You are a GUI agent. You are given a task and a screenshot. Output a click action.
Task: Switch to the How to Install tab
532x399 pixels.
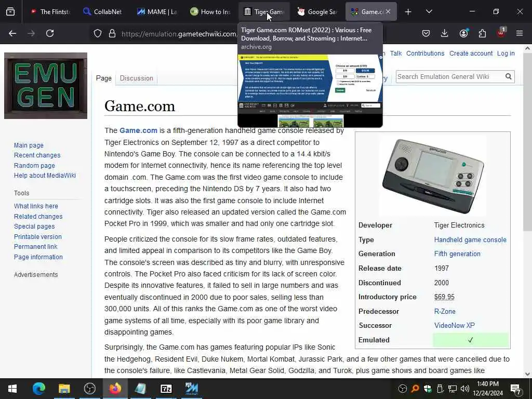coord(210,11)
